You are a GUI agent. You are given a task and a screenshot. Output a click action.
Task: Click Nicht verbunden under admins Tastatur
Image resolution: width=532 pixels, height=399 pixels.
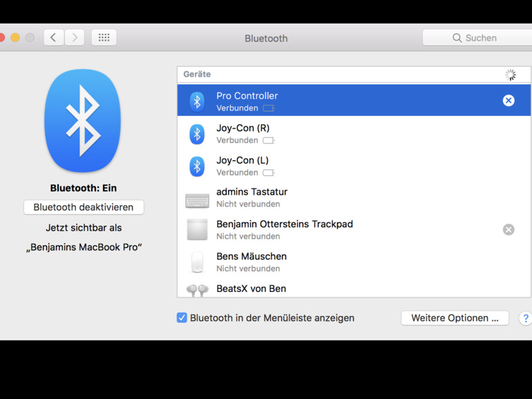248,204
